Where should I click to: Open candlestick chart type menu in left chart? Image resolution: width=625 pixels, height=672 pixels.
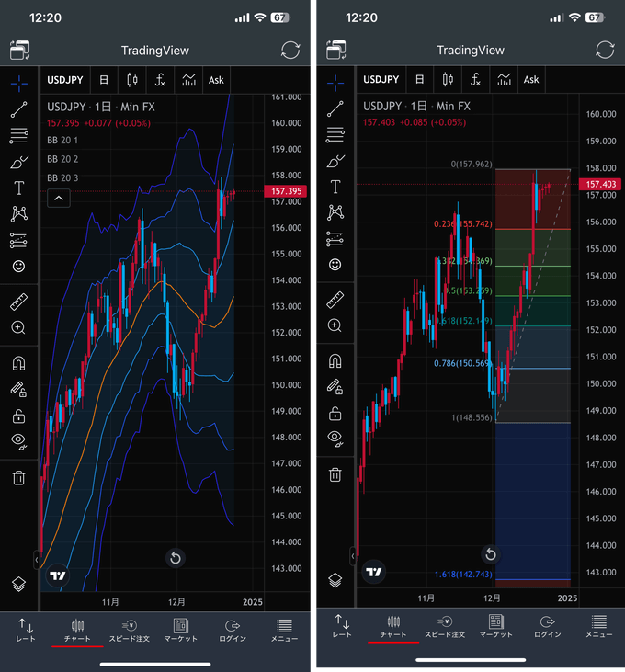[x=132, y=80]
